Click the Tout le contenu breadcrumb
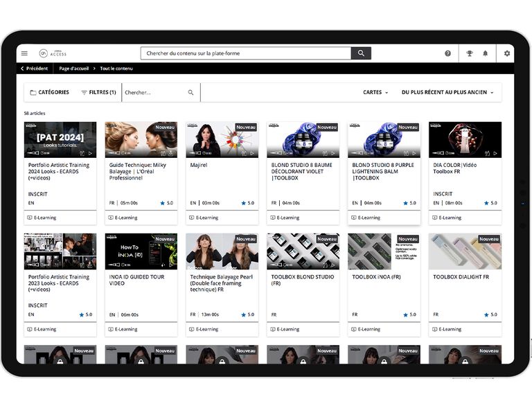This screenshot has height=408, width=532. 116,68
